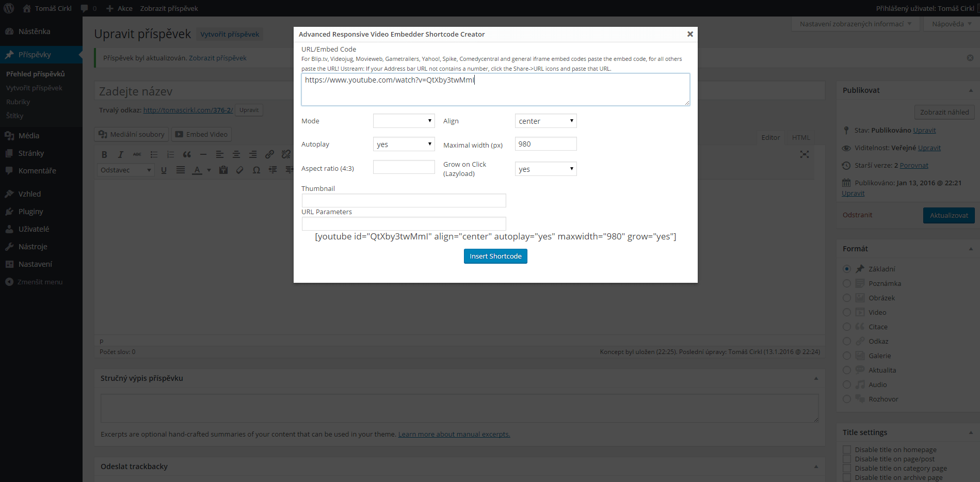Justify text in the editor

pos(181,170)
